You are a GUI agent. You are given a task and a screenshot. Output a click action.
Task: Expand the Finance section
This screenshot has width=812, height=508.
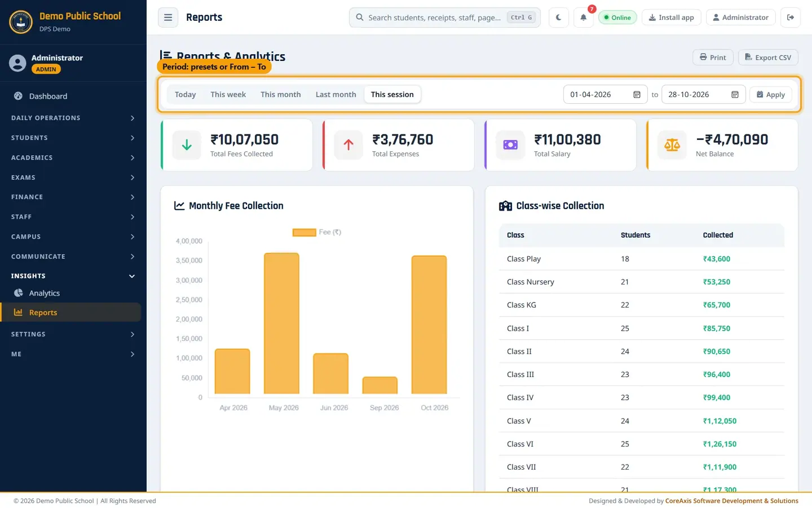pyautogui.click(x=73, y=197)
